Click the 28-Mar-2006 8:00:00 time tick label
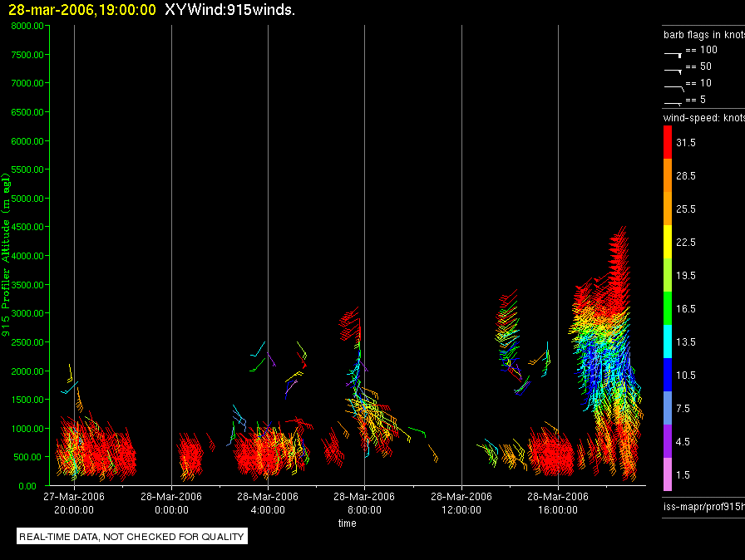Viewport: 745px width, 560px height. pyautogui.click(x=364, y=503)
